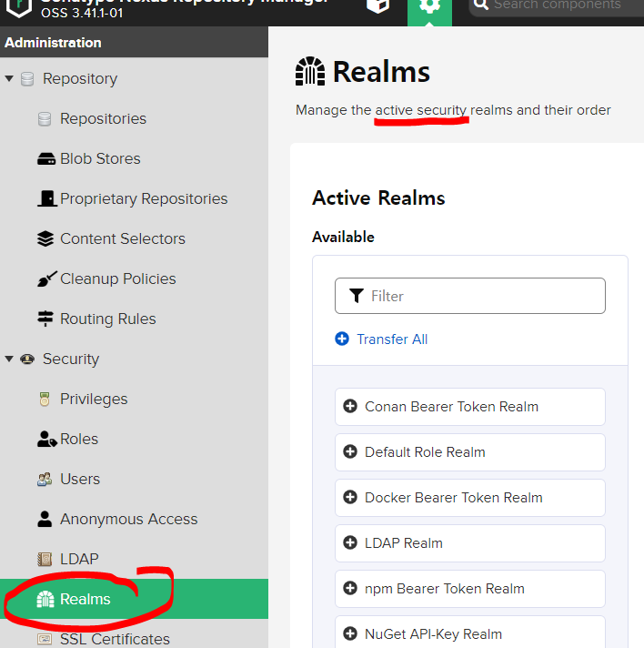Add Docker Bearer Token Realm
644x648 pixels.
[470, 498]
